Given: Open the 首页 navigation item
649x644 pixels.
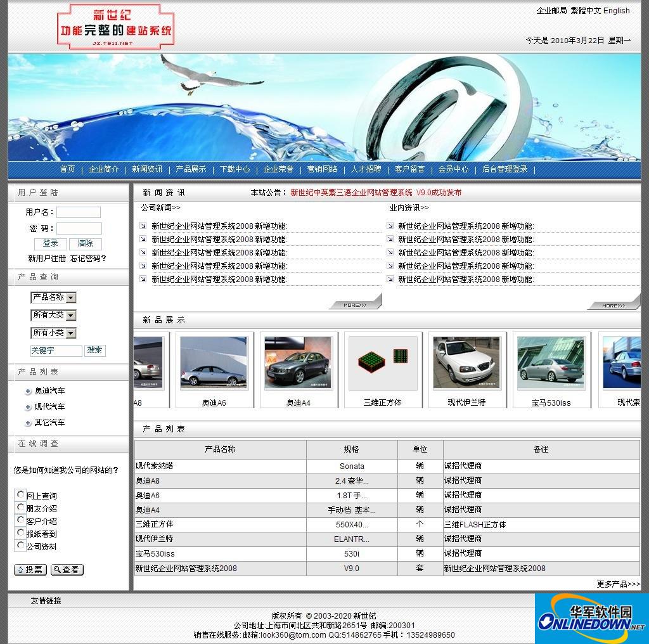Looking at the screenshot, I should [x=67, y=169].
